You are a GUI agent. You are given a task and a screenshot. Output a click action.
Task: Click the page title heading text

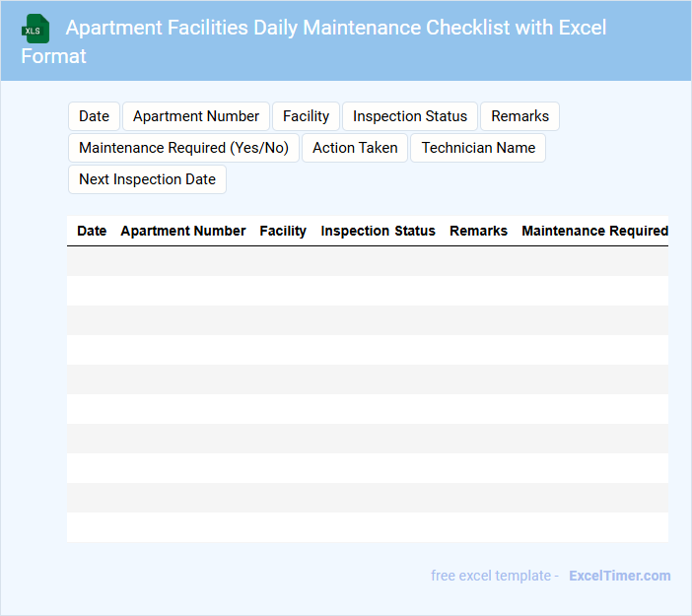pos(335,28)
